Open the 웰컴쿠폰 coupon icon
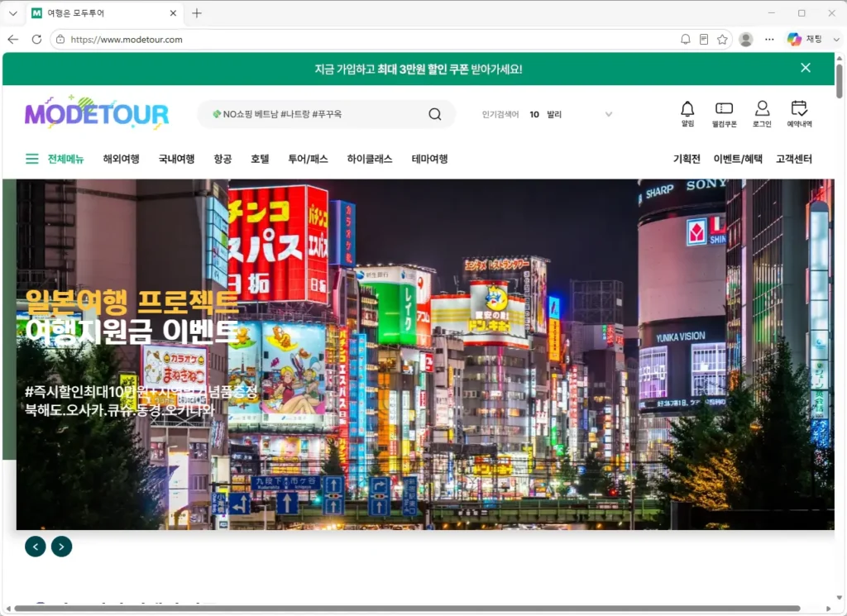Image resolution: width=847 pixels, height=616 pixels. point(724,114)
